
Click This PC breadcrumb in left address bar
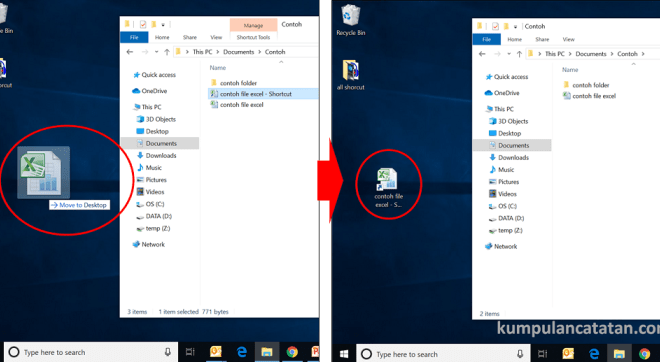pyautogui.click(x=202, y=52)
